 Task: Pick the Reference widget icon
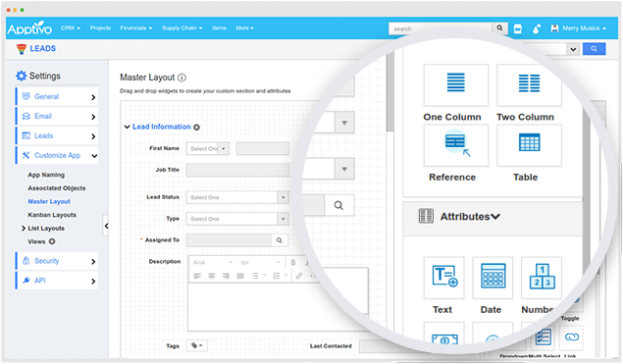click(x=456, y=145)
